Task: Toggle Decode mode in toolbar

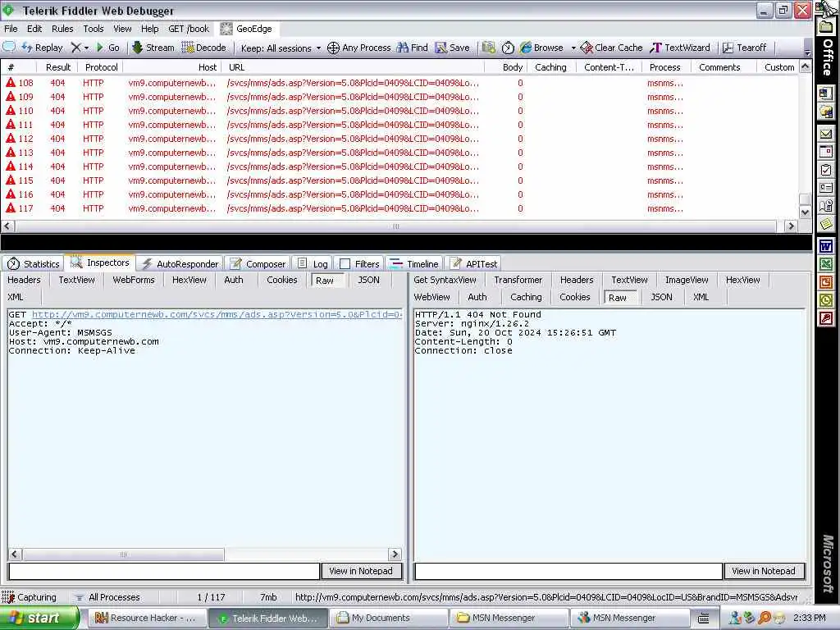Action: (x=204, y=48)
